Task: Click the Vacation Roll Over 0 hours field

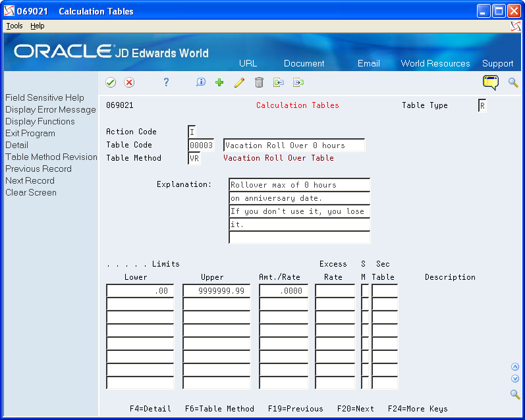Action: (x=294, y=145)
